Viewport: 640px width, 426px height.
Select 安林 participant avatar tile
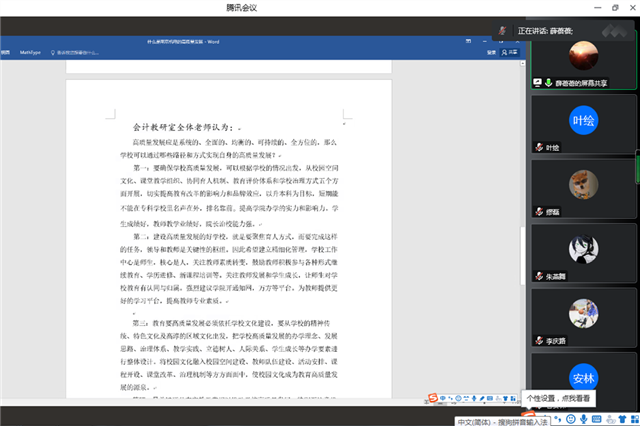point(582,377)
